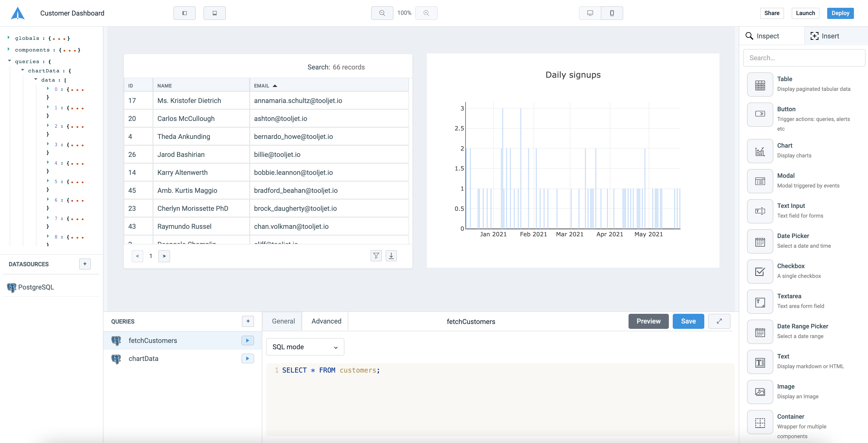This screenshot has width=868, height=443.
Task: Focus the widget Search field
Action: click(x=804, y=58)
